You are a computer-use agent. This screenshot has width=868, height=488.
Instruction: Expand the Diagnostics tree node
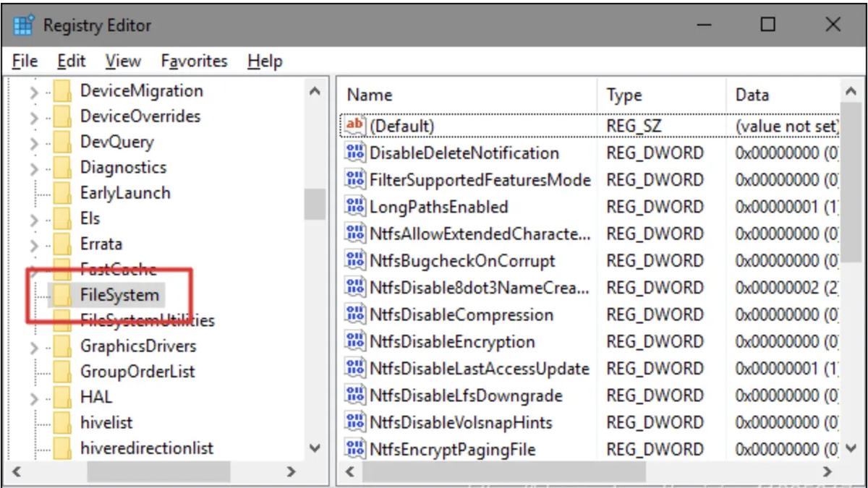point(33,168)
